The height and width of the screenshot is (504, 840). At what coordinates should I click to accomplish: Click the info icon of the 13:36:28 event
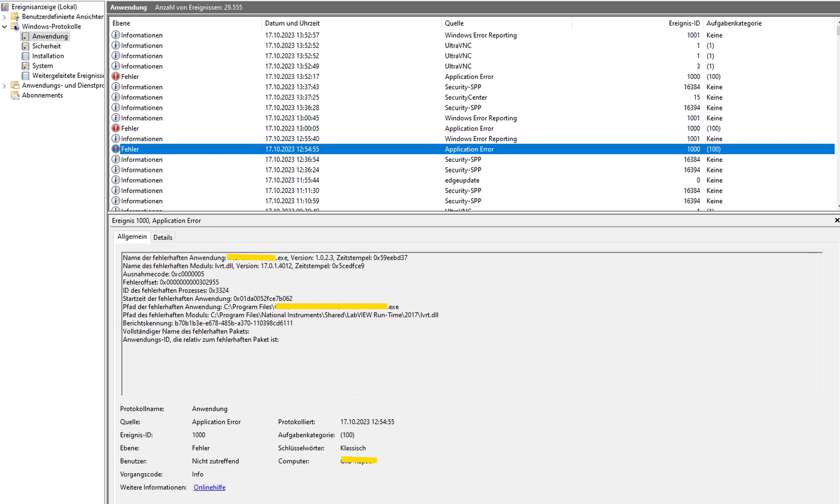[x=115, y=108]
